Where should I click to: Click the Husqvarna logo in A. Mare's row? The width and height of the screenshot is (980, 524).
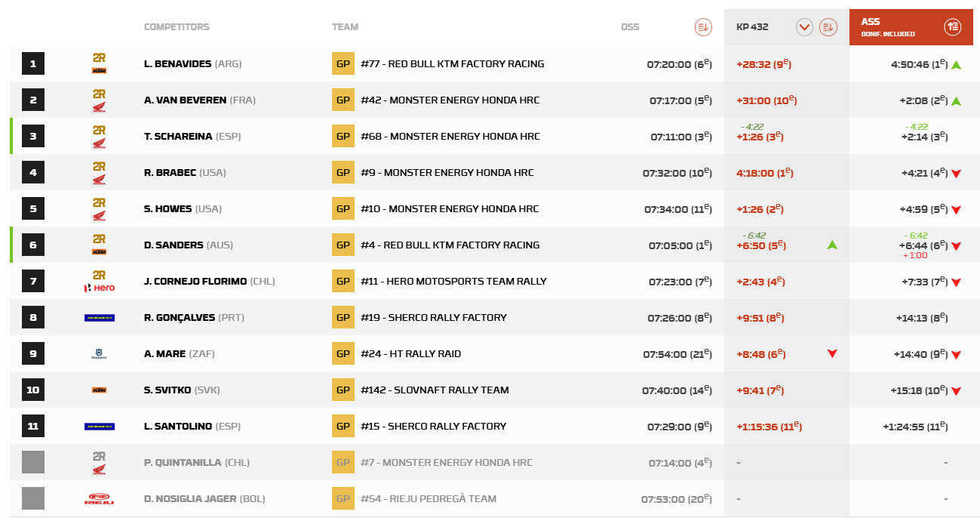[x=99, y=353]
